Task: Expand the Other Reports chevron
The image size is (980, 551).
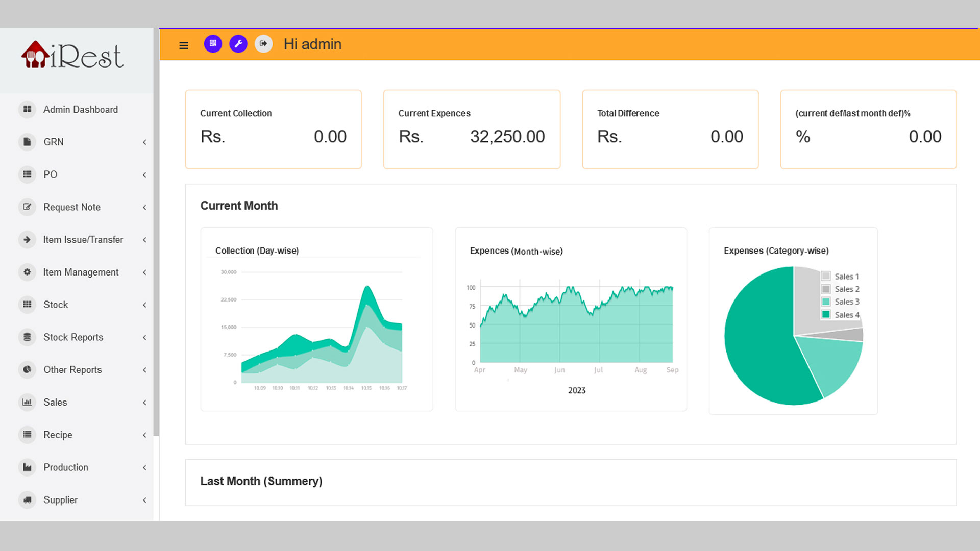Action: [x=144, y=370]
